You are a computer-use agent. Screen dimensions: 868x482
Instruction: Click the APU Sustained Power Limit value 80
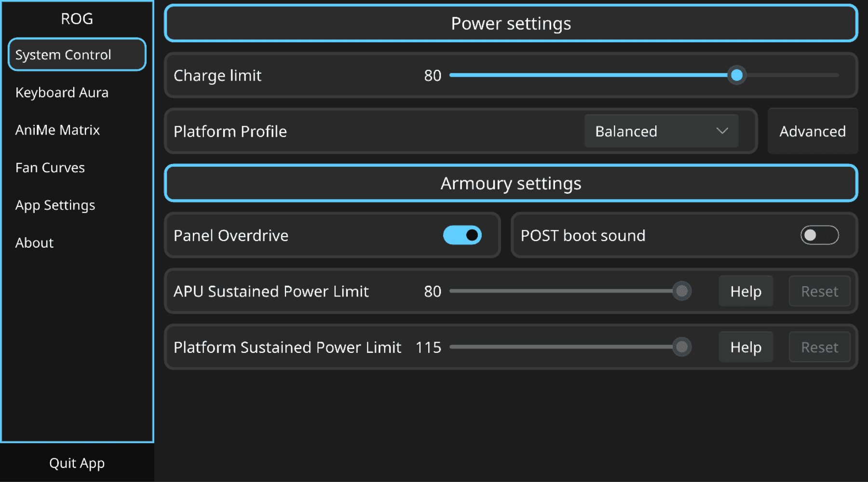point(433,291)
